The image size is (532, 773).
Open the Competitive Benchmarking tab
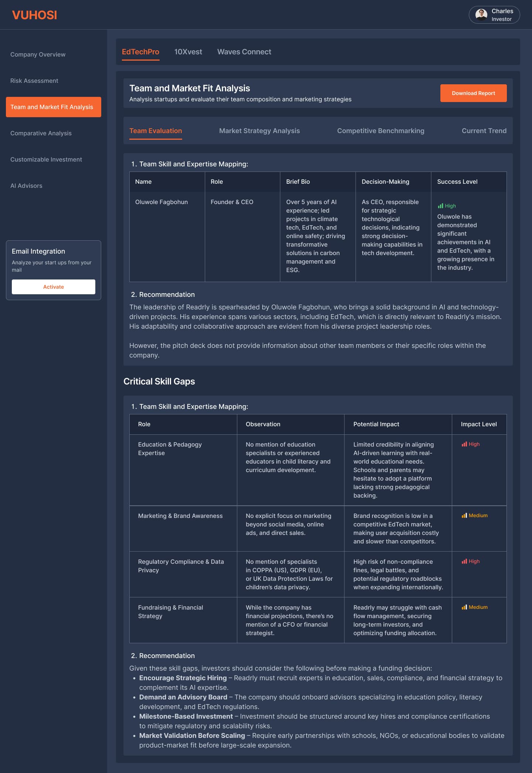[381, 131]
